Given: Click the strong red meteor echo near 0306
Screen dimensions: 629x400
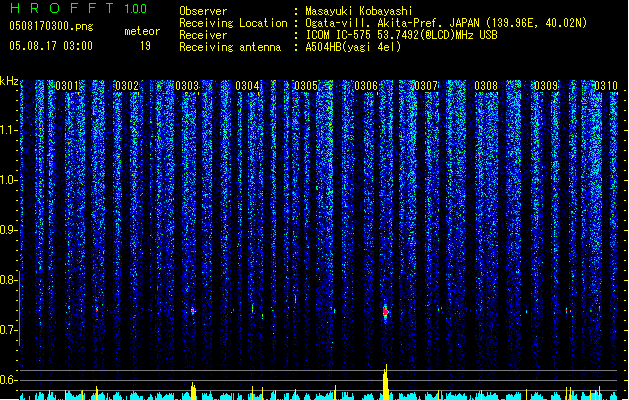Looking at the screenshot, I should [x=386, y=312].
